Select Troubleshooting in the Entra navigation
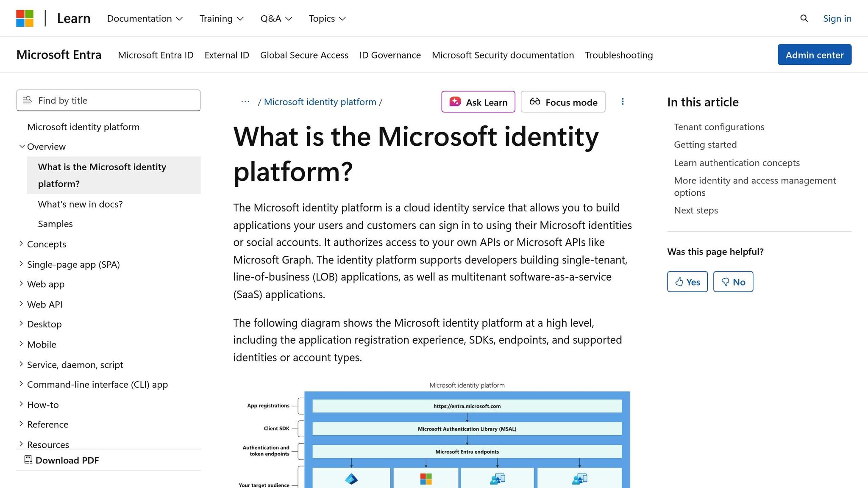Viewport: 868px width, 488px height. coord(619,55)
